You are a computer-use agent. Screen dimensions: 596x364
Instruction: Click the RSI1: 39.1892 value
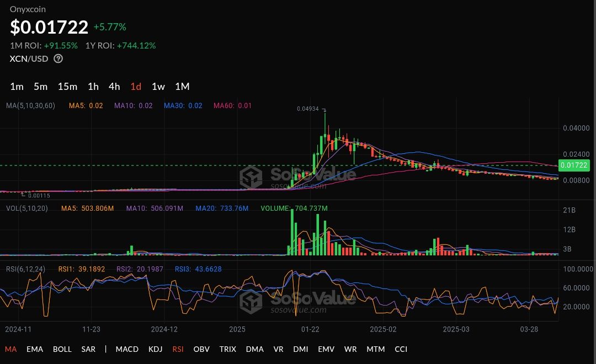click(81, 269)
